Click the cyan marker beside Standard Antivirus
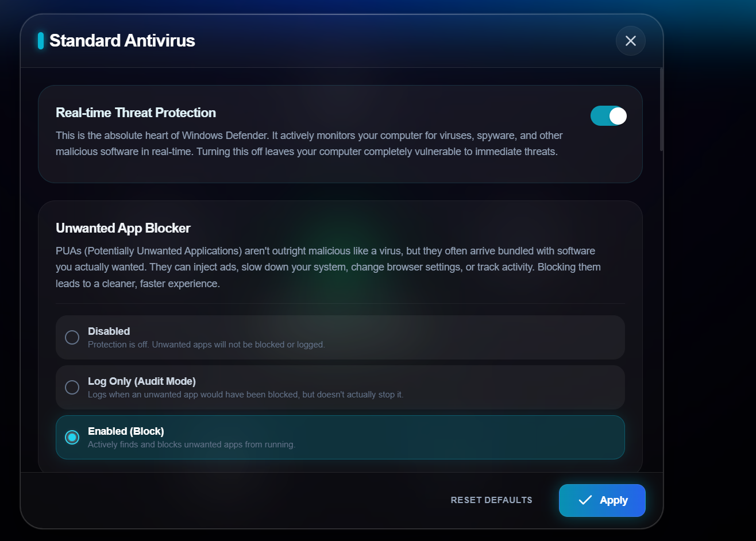Screen dimensions: 756x541 [x=41, y=41]
